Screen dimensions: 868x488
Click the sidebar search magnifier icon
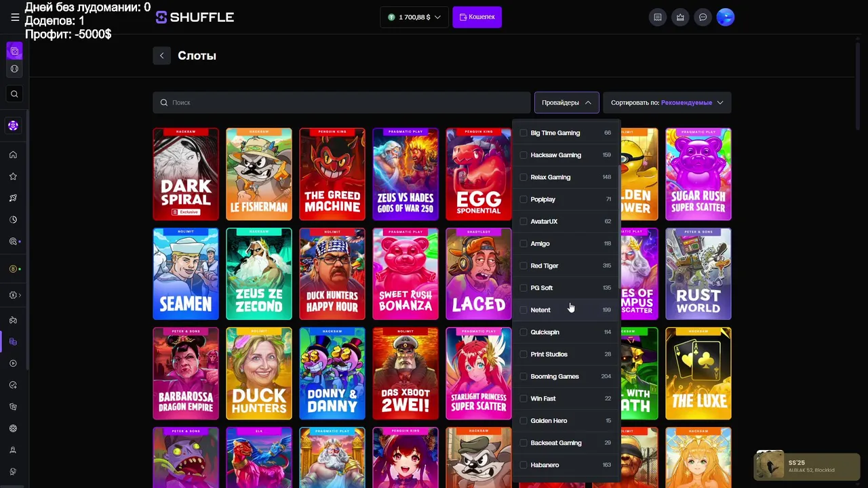(x=14, y=94)
